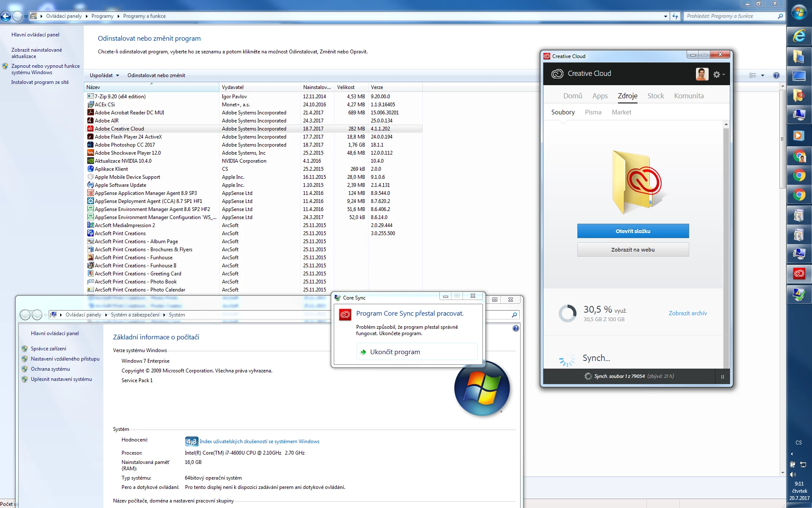Select Adobe Creative Cloud row in program list

[x=254, y=128]
